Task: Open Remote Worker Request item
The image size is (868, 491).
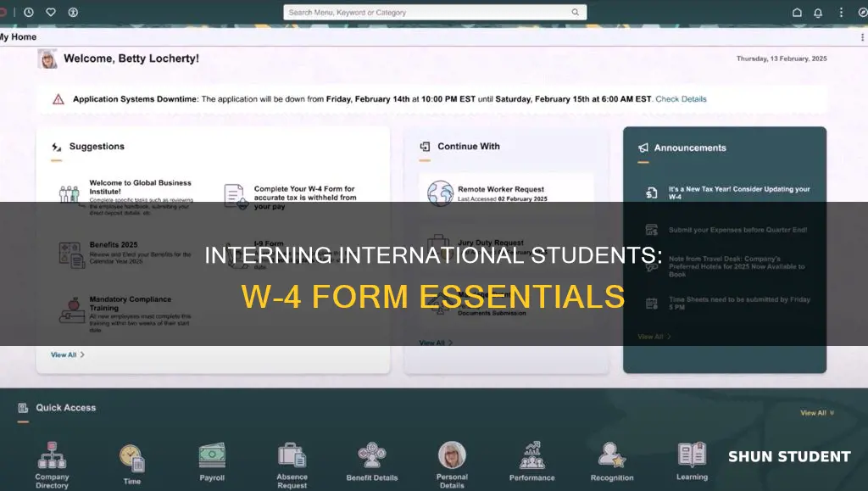Action: (x=506, y=193)
